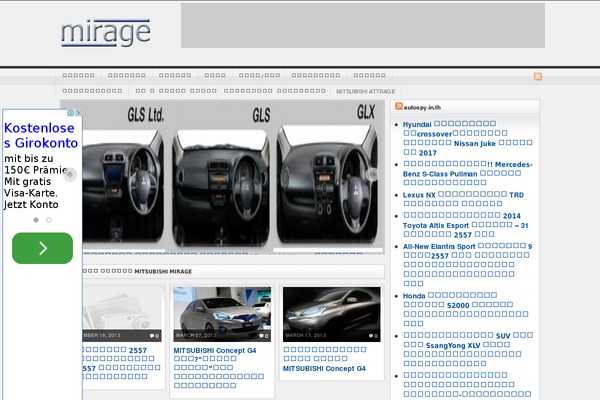The height and width of the screenshot is (400, 600).
Task: Open the March 17 Concept G4 thumbnail
Action: pyautogui.click(x=331, y=314)
